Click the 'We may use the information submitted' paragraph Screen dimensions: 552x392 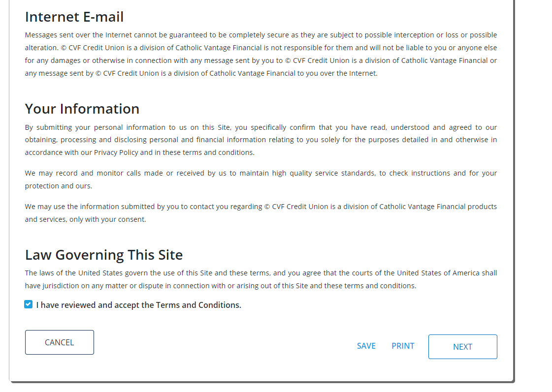[261, 212]
